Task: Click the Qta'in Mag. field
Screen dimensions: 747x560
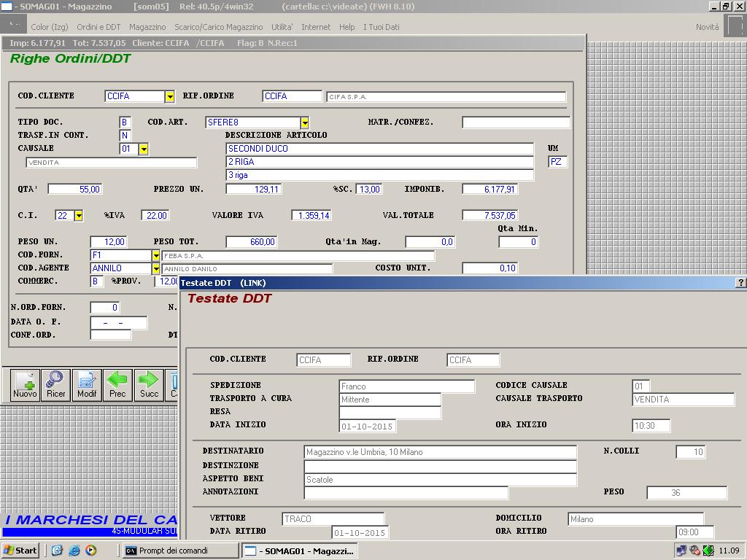Action: (x=430, y=242)
